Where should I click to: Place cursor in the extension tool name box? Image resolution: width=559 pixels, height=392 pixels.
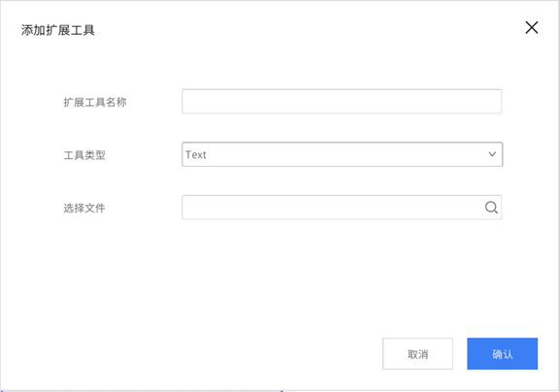click(x=342, y=102)
